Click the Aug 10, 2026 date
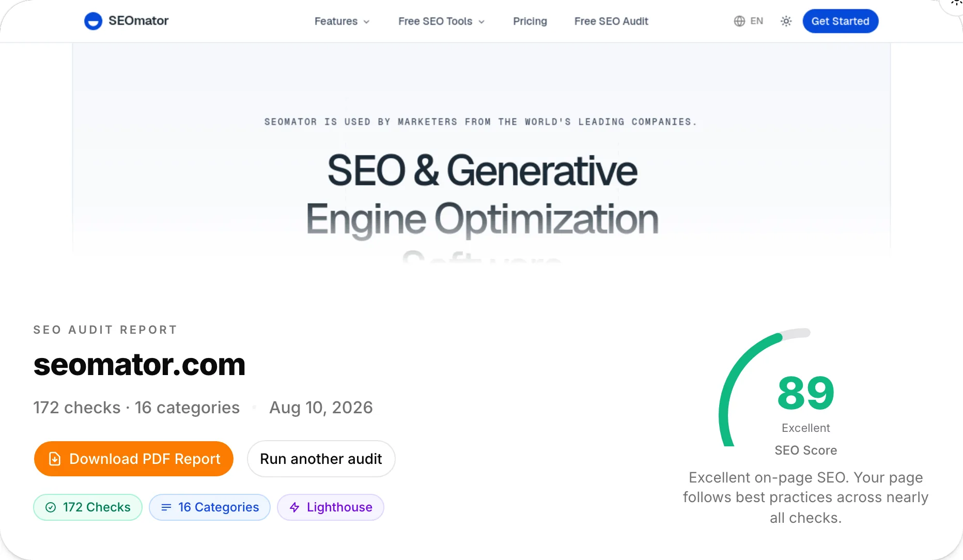Image resolution: width=963 pixels, height=560 pixels. [321, 408]
